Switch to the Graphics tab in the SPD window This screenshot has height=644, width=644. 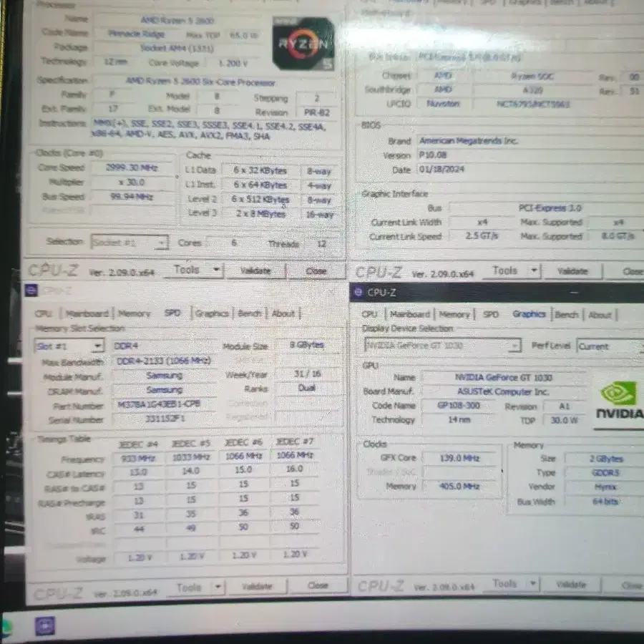point(212,313)
